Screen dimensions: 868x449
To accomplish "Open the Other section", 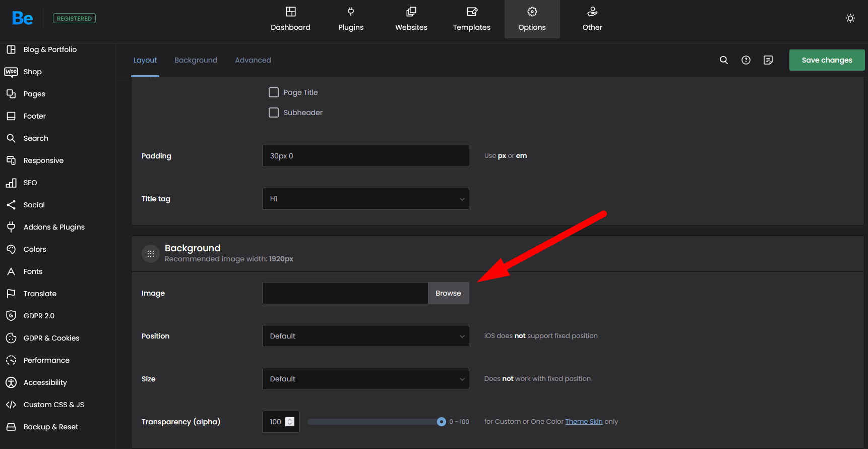I will 592,19.
